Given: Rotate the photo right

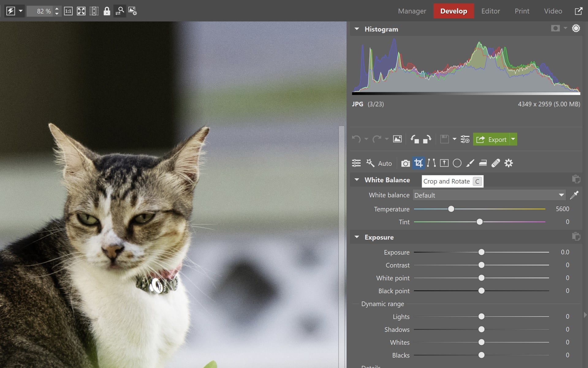Looking at the screenshot, I should (427, 139).
